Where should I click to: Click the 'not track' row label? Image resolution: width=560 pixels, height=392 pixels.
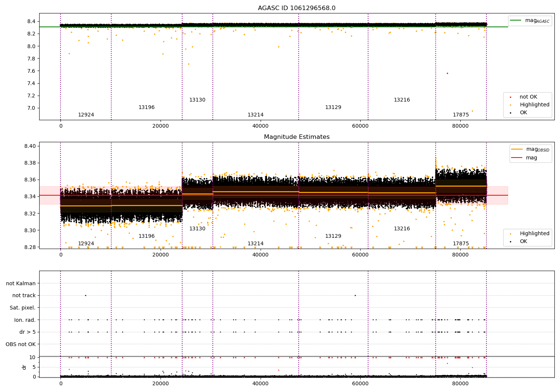tap(24, 296)
